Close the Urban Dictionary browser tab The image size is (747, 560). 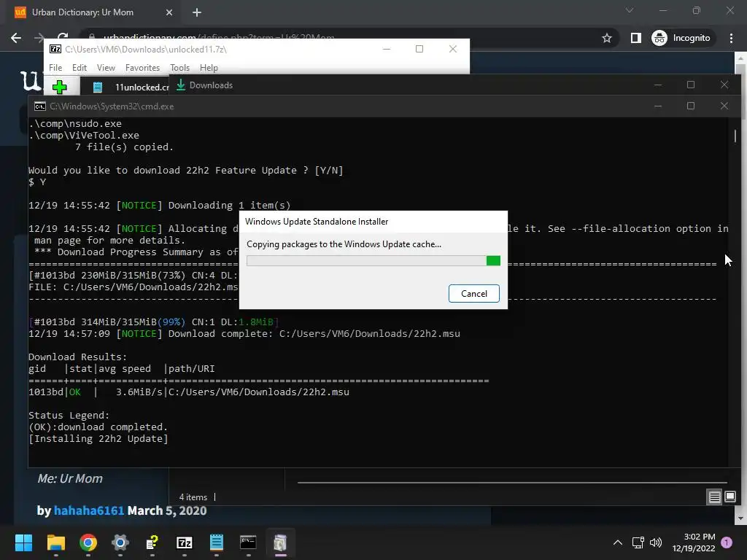169,12
